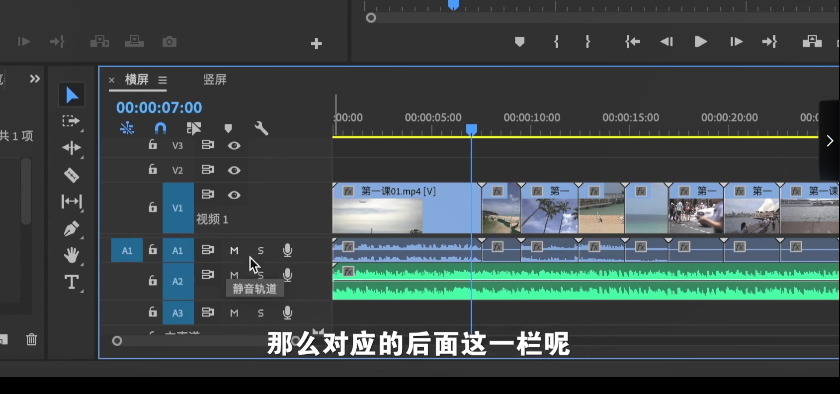Select the Track Select Forward tool
Screen dimensions: 840x394
pos(71,121)
